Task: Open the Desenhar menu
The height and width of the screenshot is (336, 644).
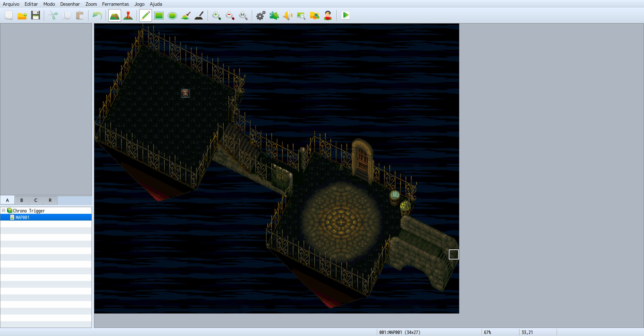Action: point(70,4)
